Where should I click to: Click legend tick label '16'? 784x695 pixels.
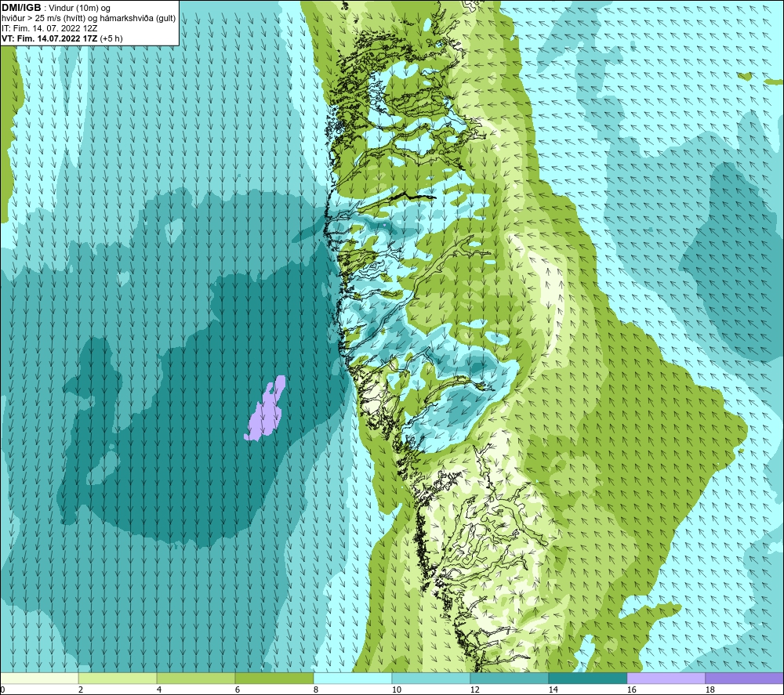[631, 690]
